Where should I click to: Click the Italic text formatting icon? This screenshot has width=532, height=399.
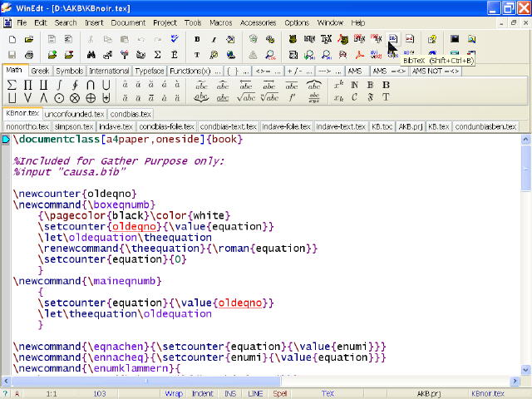tap(214, 39)
